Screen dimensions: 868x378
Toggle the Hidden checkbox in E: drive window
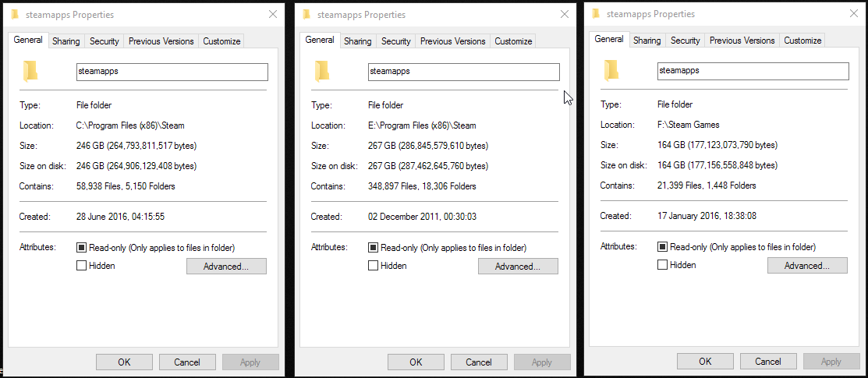[373, 266]
